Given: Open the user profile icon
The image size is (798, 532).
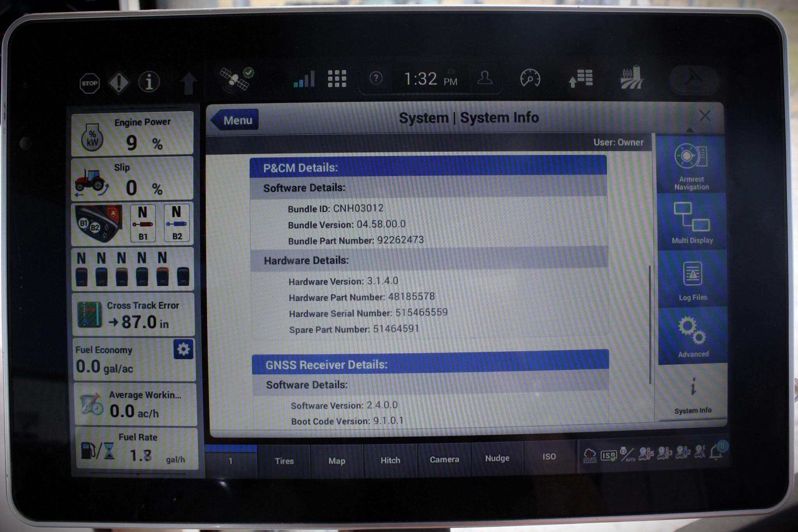Looking at the screenshot, I should [485, 78].
